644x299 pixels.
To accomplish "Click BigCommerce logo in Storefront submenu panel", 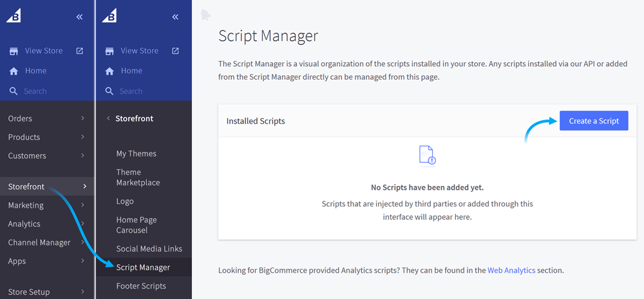I will pos(109,16).
